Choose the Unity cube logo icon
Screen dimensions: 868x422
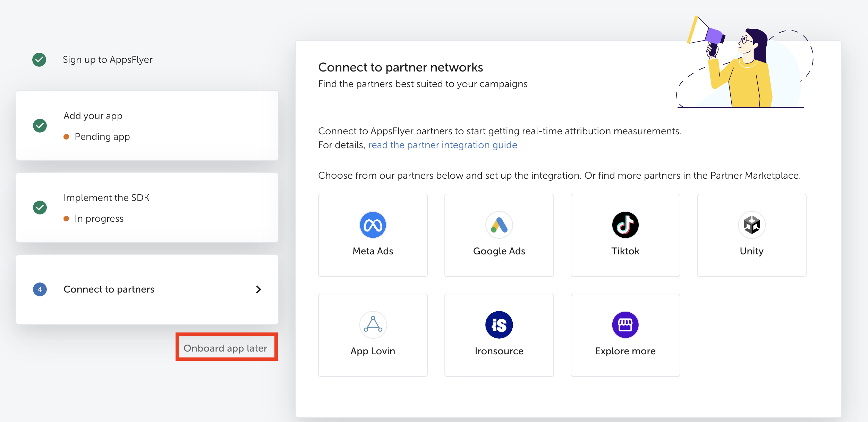(751, 225)
